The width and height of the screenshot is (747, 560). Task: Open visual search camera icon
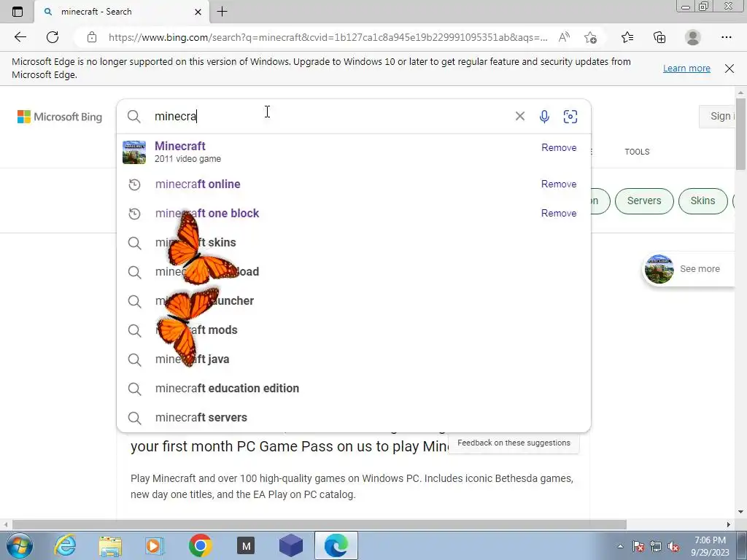pyautogui.click(x=570, y=116)
